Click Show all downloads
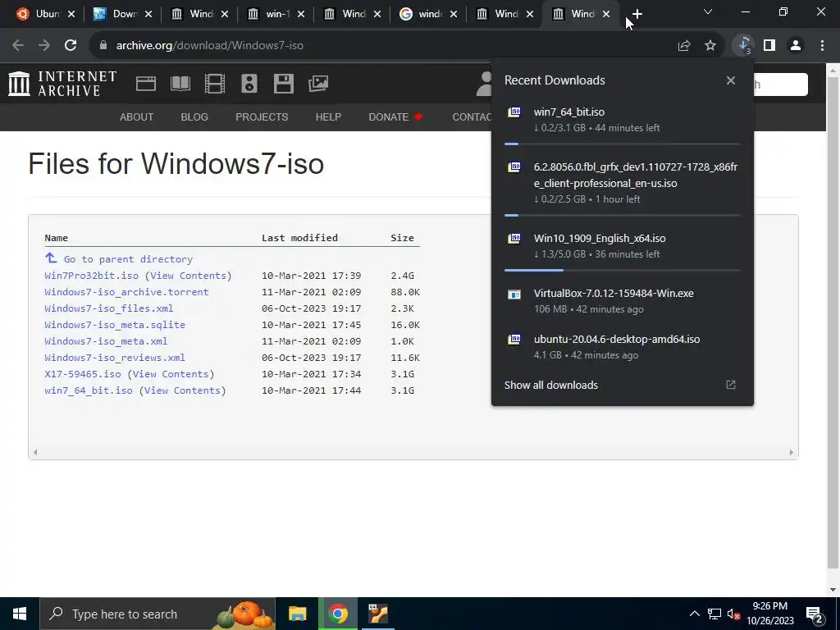Screen dimensions: 840x630 click(x=551, y=386)
